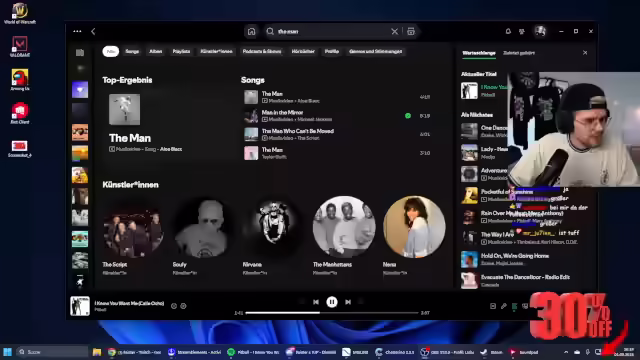Select the Songs filter tab
This screenshot has height=360, width=640.
click(x=132, y=51)
